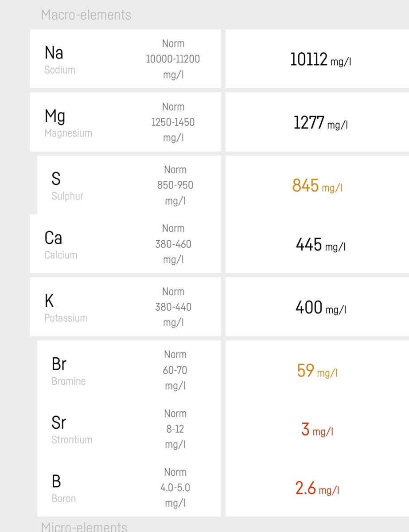This screenshot has height=532, width=409.
Task: Select the Mg Magnesium element row
Action: click(125, 122)
